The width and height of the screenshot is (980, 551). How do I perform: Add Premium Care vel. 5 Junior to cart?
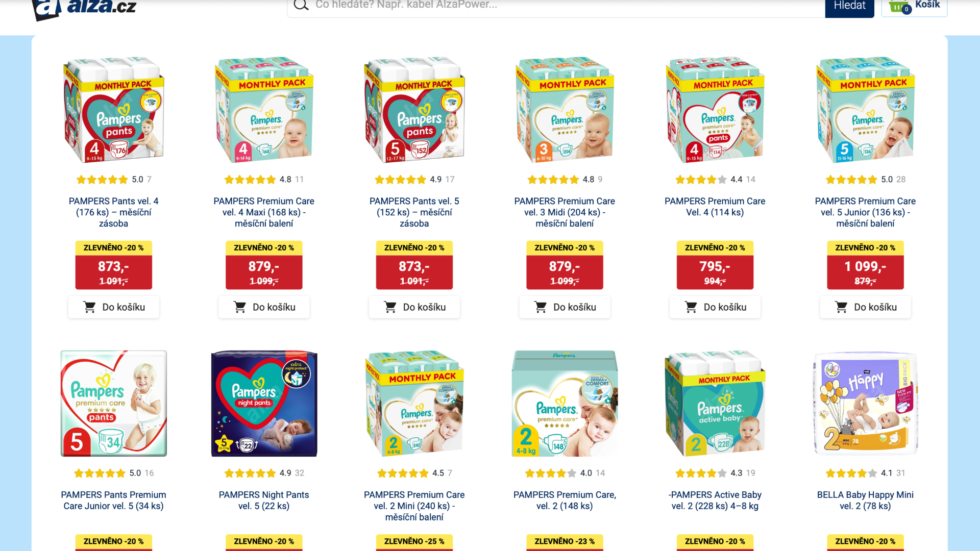point(865,307)
